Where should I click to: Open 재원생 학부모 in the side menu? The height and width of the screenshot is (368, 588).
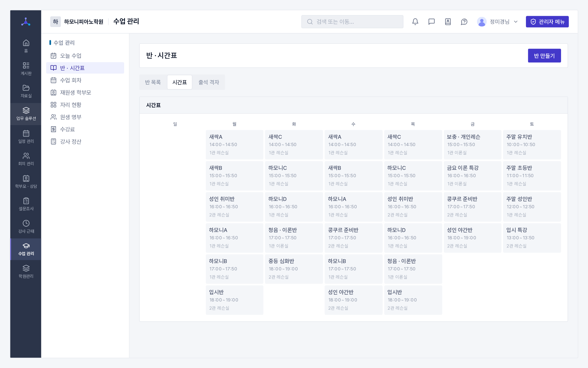tap(85, 92)
